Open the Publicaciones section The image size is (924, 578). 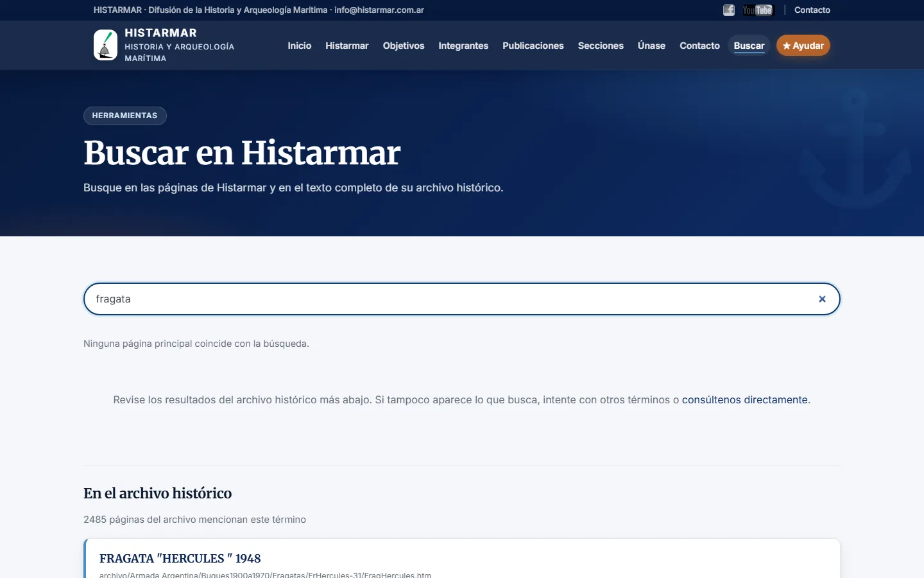pos(533,46)
